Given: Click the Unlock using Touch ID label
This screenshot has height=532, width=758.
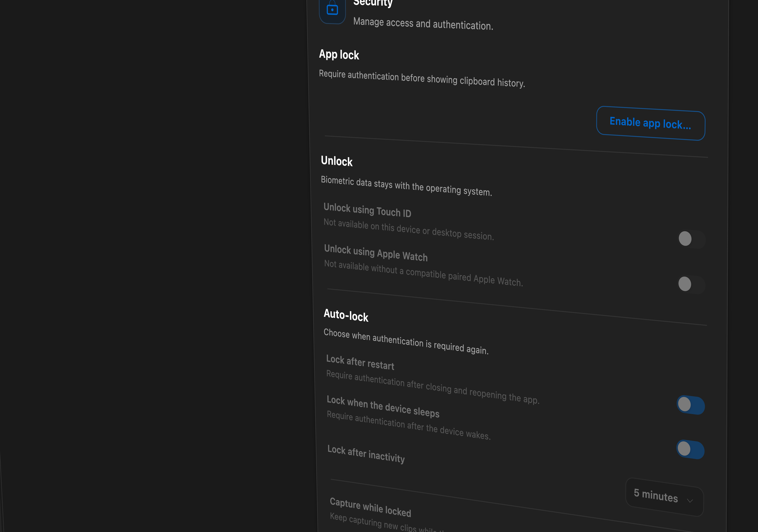Looking at the screenshot, I should pyautogui.click(x=367, y=210).
